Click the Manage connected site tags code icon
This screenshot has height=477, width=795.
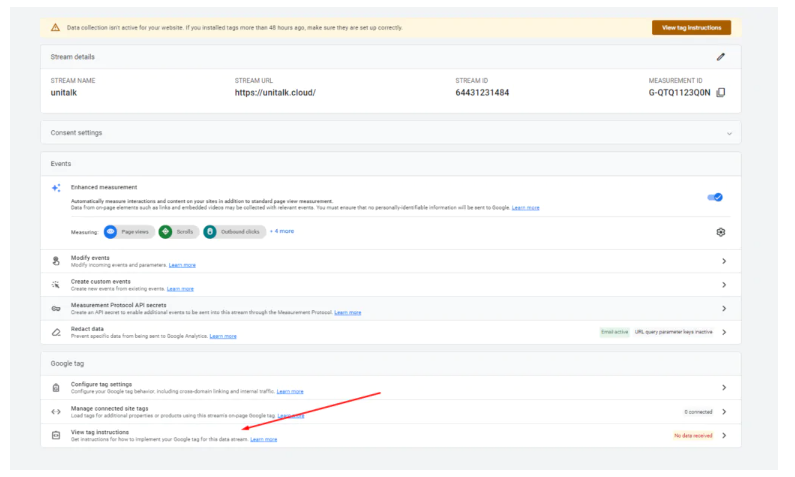[56, 411]
